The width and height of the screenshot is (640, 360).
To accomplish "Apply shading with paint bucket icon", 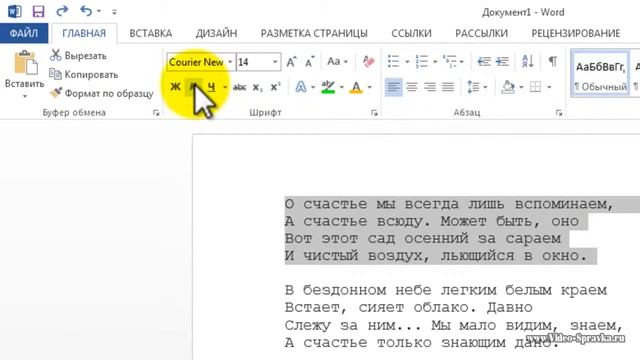I will tap(508, 87).
